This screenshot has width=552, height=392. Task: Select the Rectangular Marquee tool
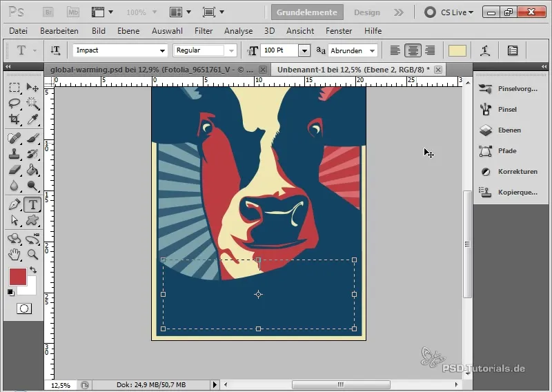(x=14, y=88)
